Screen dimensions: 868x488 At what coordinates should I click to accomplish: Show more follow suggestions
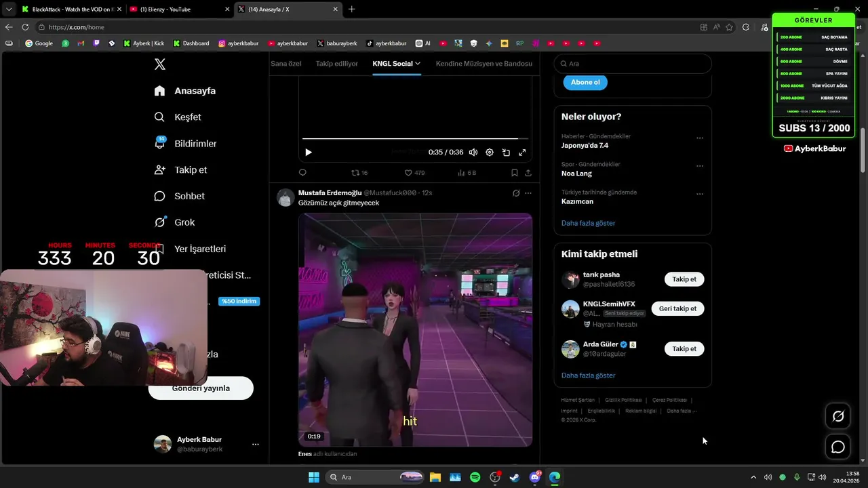(588, 375)
